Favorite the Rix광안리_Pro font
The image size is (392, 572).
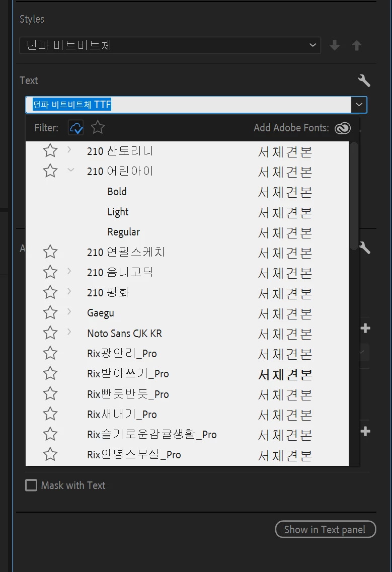coord(50,353)
